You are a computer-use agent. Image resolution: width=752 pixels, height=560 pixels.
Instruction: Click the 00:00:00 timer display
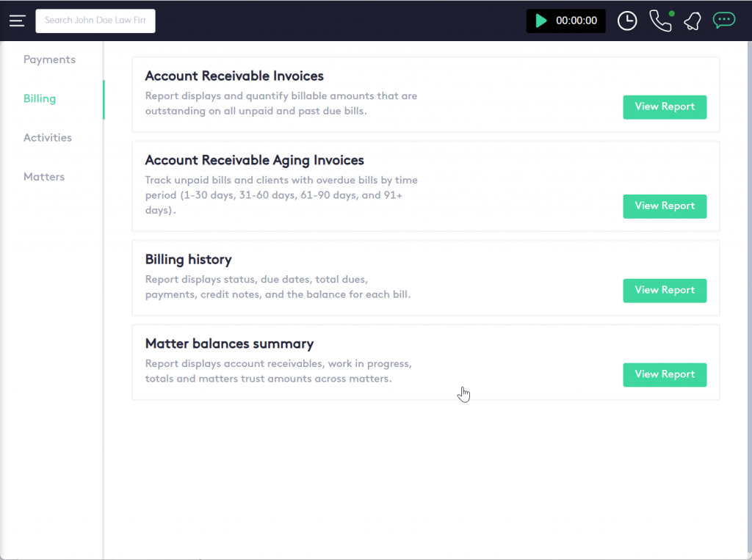576,21
